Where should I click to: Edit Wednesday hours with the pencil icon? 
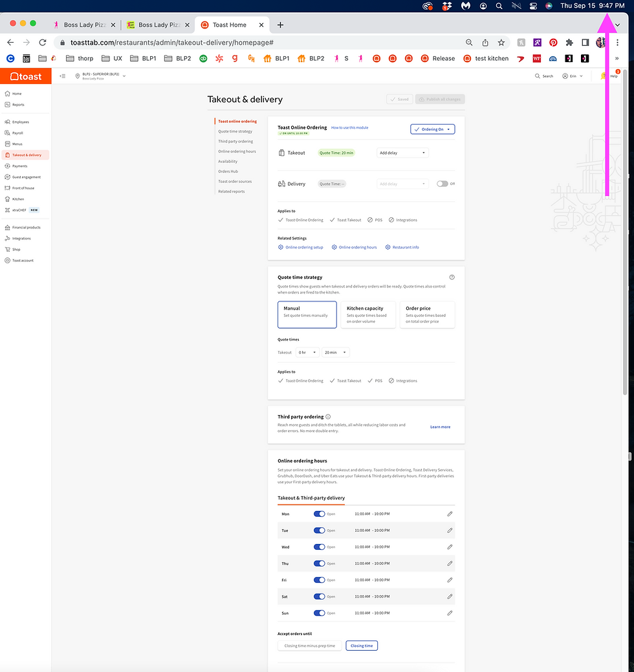[x=450, y=547]
